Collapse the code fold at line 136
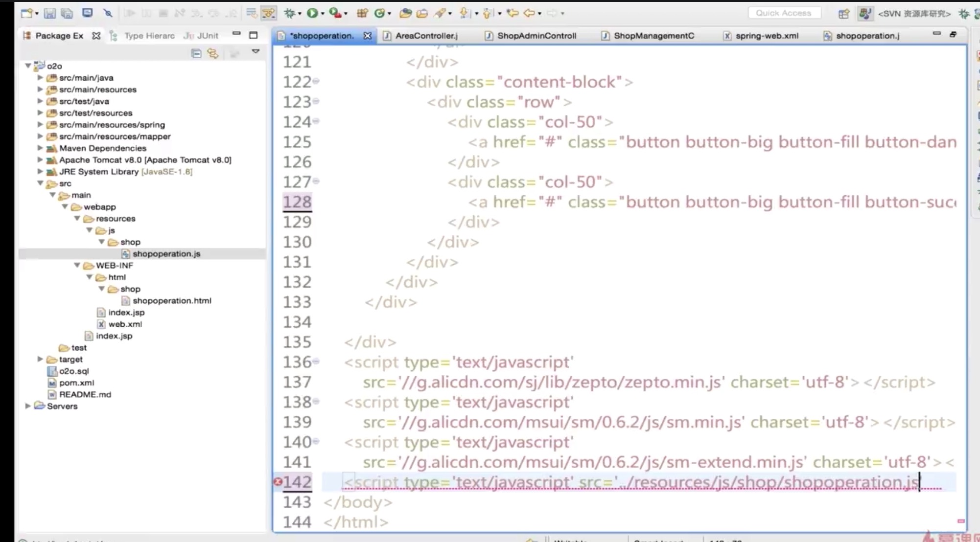Image resolution: width=980 pixels, height=542 pixels. tap(316, 361)
